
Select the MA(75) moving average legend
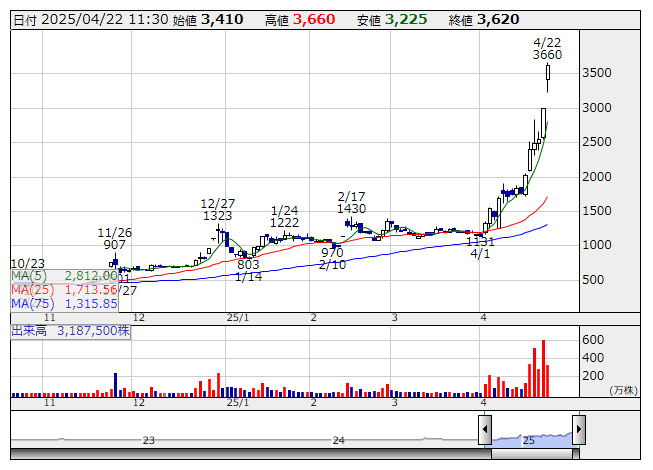(64, 303)
